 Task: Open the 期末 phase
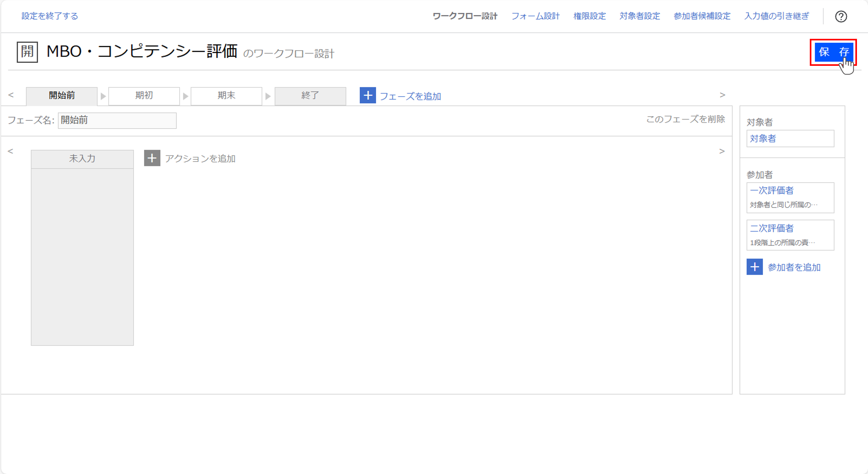(x=226, y=96)
